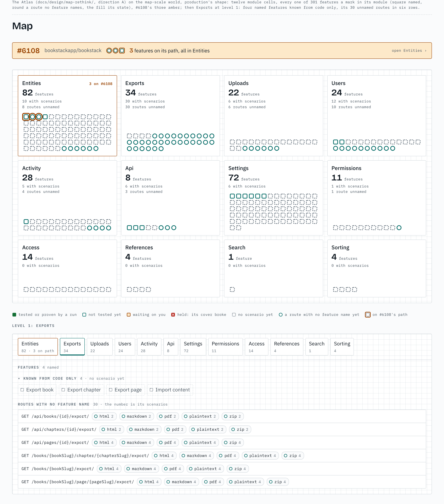The image size is (444, 504).
Task: Switch to the Uploads tab
Action: [99, 347]
